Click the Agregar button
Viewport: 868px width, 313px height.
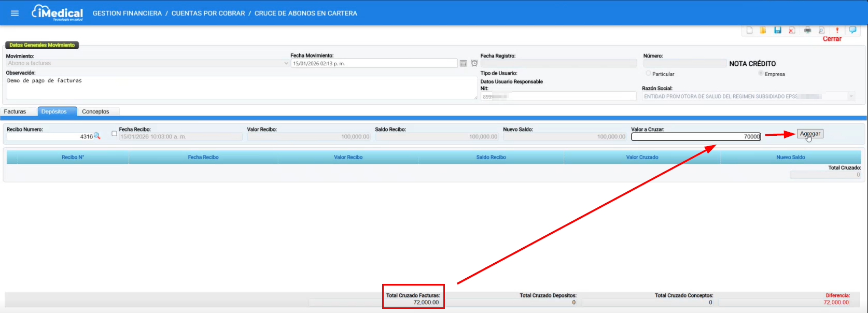(810, 134)
